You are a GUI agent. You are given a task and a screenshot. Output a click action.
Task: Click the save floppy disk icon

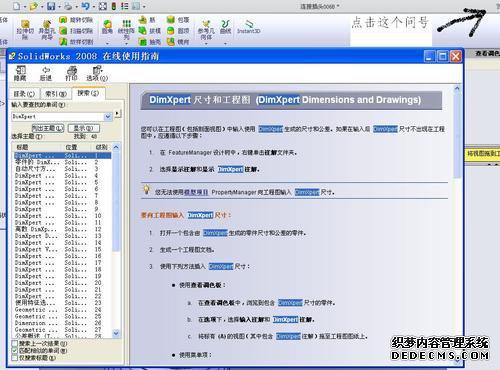pyautogui.click(x=51, y=6)
